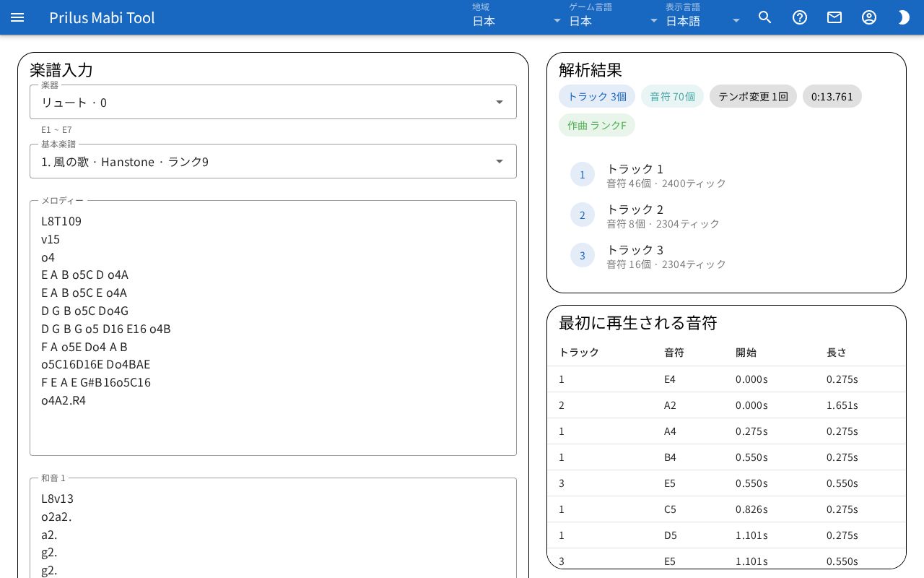Image resolution: width=924 pixels, height=578 pixels.
Task: Select トラック 2 list item
Action: click(x=726, y=215)
